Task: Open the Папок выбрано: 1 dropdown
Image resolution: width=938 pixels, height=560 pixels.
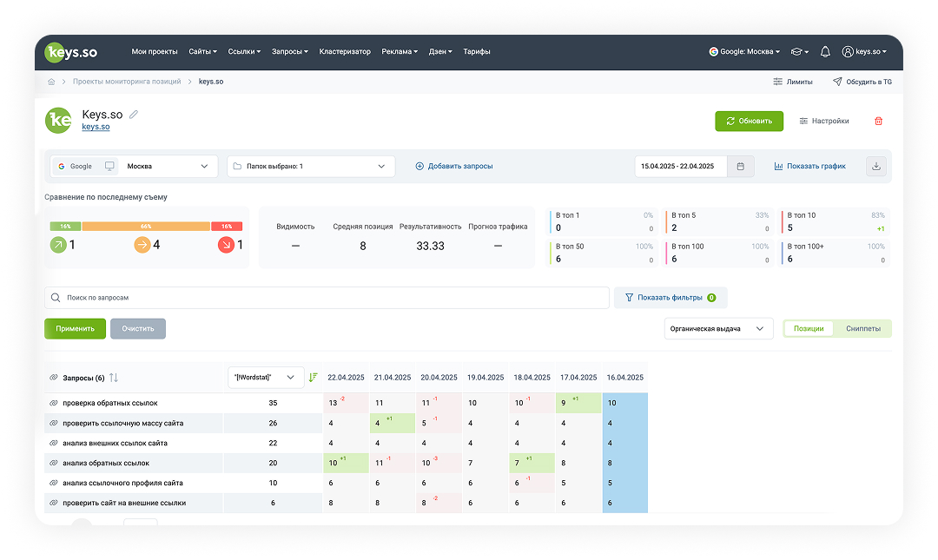Action: [x=311, y=167]
